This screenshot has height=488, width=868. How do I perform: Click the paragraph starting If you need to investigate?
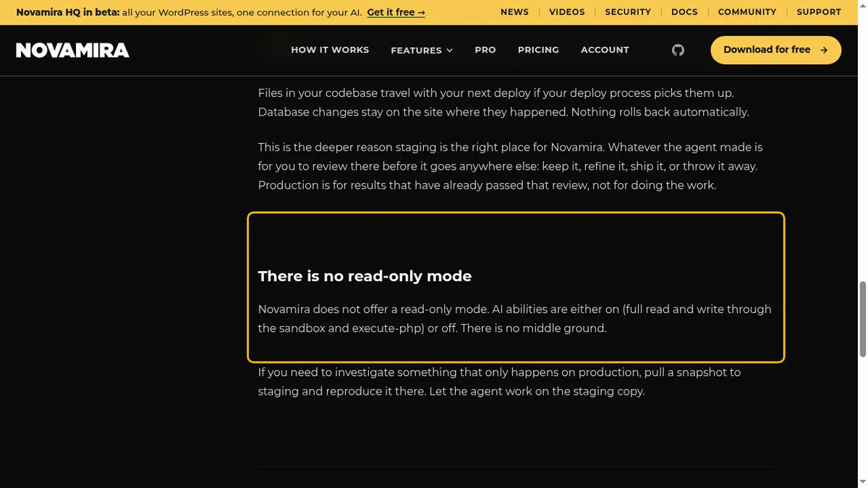(x=499, y=382)
